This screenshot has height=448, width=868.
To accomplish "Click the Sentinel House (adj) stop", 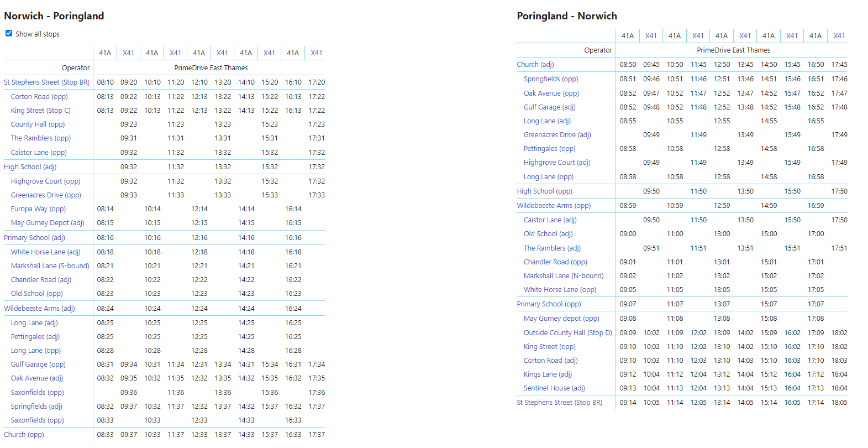I will click(554, 388).
